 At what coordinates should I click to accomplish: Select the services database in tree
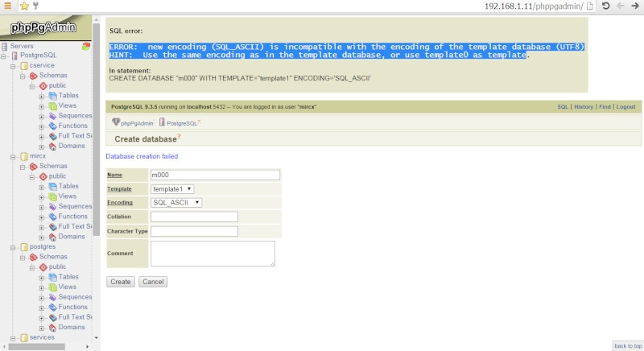click(x=42, y=337)
